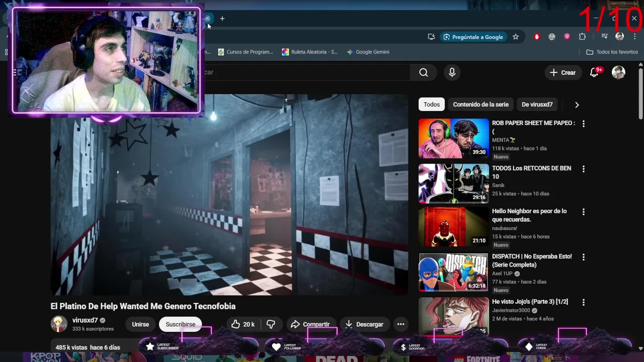Click the page vertical scrollbar
The image size is (644, 362).
point(640,95)
